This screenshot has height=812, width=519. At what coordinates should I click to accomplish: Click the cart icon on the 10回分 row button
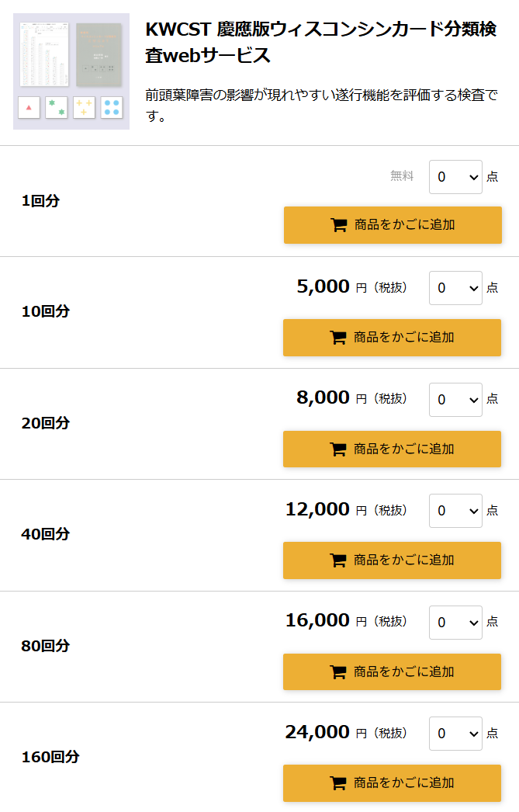(x=337, y=337)
